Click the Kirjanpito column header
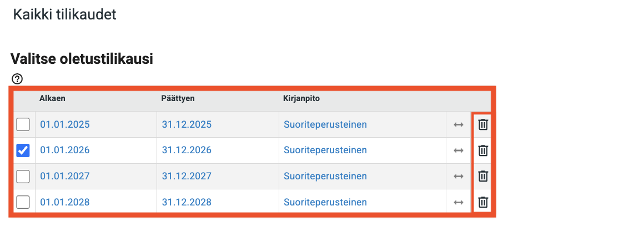The width and height of the screenshot is (644, 231). 301,99
